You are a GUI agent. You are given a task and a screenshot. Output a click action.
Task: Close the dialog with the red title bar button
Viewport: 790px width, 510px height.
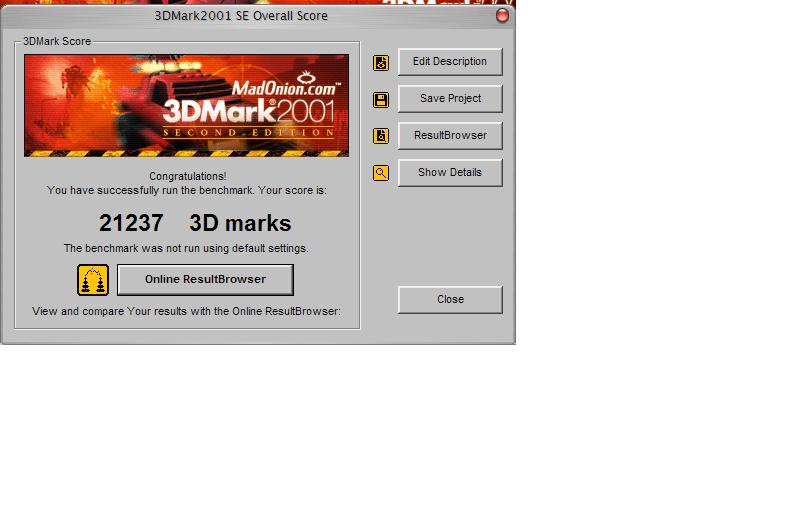(502, 16)
